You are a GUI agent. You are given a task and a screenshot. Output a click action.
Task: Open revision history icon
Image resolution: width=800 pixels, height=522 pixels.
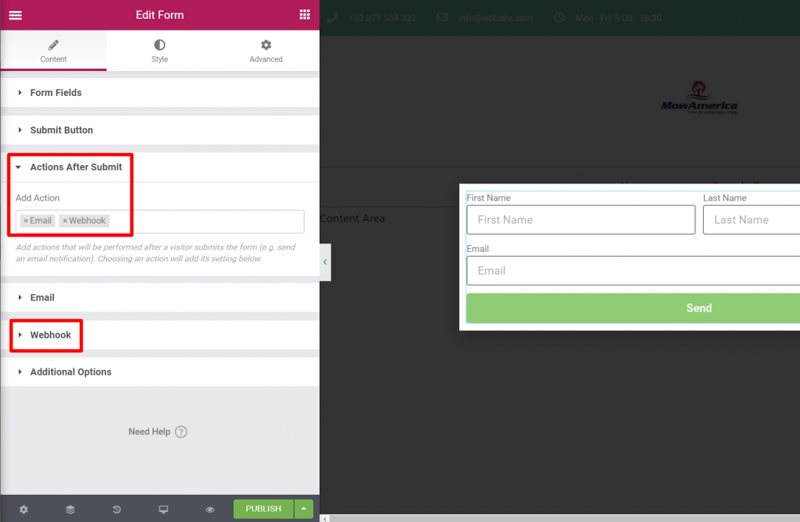(117, 509)
